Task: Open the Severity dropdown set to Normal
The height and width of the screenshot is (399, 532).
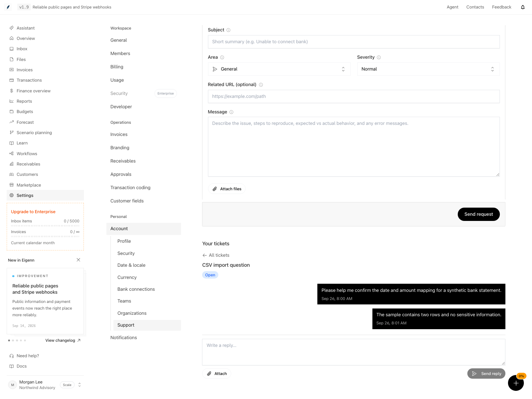Action: pos(428,69)
